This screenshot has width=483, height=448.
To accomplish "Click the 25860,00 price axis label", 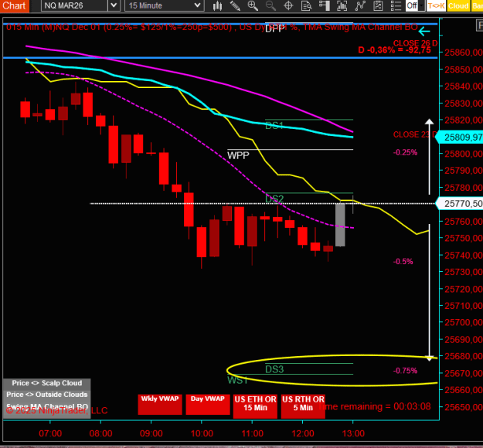I will pos(463,53).
